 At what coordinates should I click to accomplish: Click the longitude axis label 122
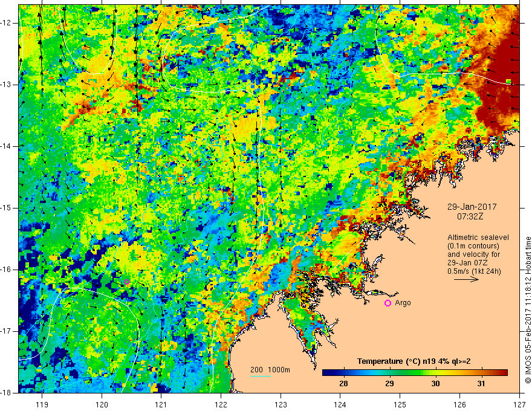[x=221, y=404]
